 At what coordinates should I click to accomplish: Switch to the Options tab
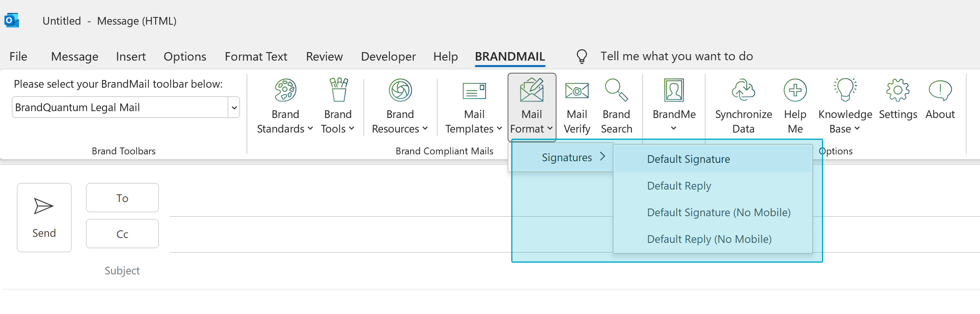185,57
